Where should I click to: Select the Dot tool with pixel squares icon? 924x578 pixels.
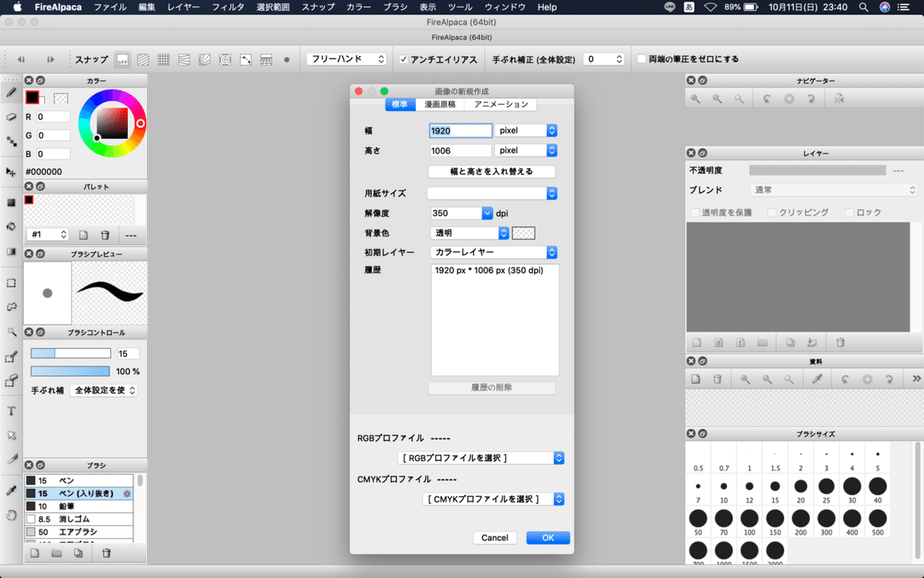(12, 141)
